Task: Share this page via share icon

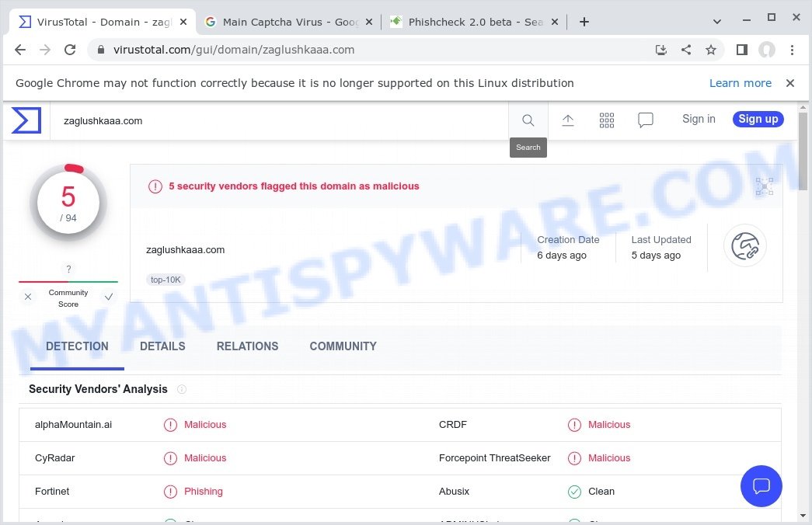Action: point(685,50)
